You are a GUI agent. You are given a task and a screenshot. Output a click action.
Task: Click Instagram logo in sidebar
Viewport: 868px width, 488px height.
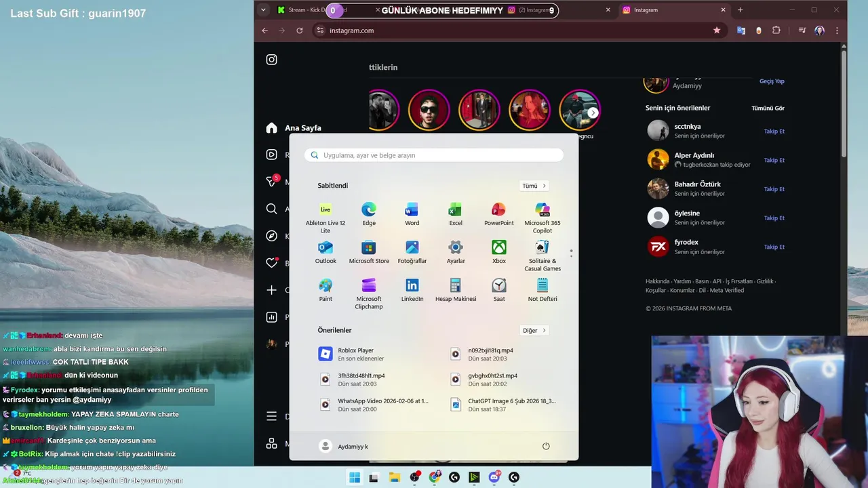(271, 60)
